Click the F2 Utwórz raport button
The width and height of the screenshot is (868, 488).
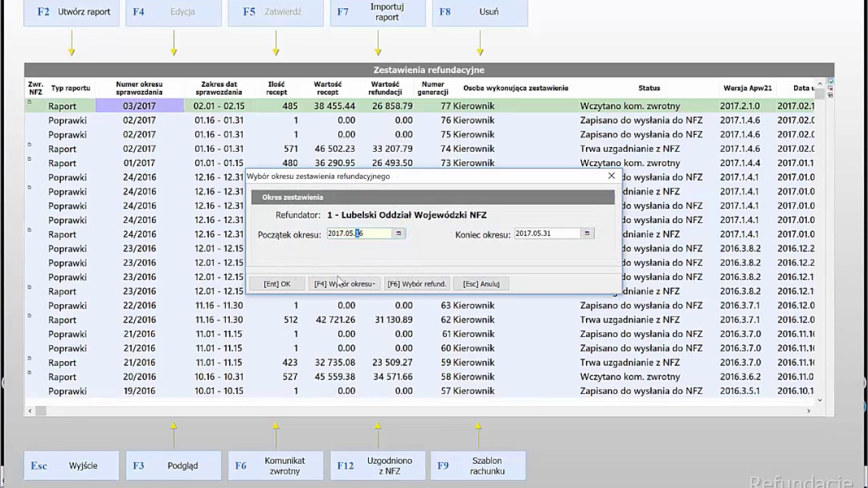[71, 12]
